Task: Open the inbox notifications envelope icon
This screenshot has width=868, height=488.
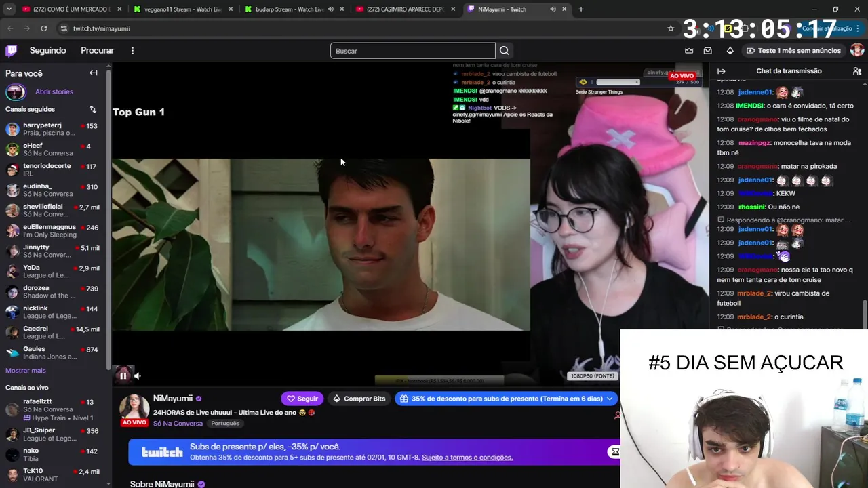Action: point(708,50)
